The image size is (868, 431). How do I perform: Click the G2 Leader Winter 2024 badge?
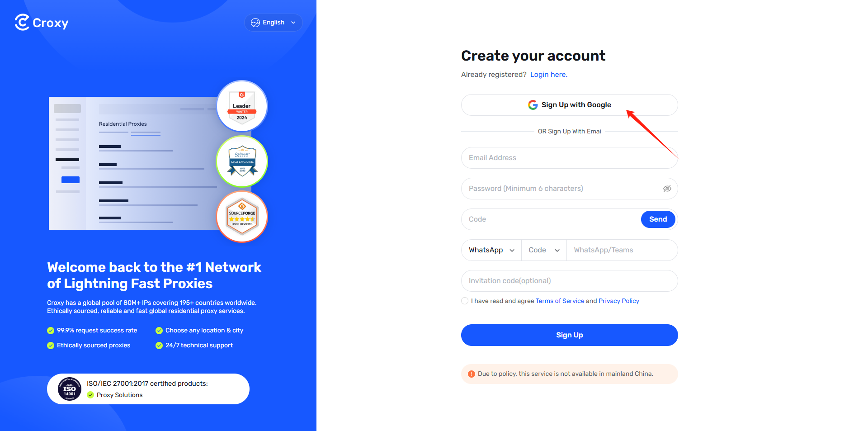242,106
